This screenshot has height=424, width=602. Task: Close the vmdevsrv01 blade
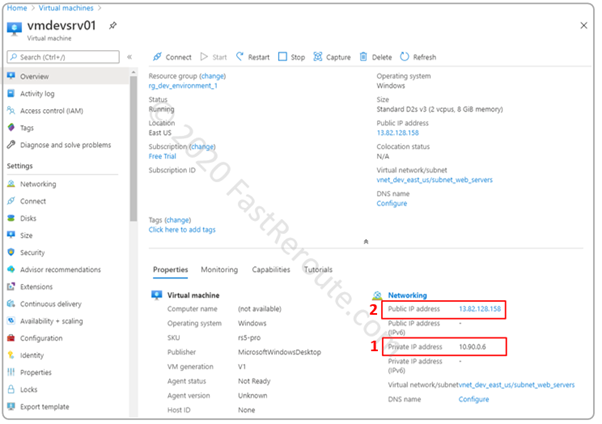(x=584, y=25)
